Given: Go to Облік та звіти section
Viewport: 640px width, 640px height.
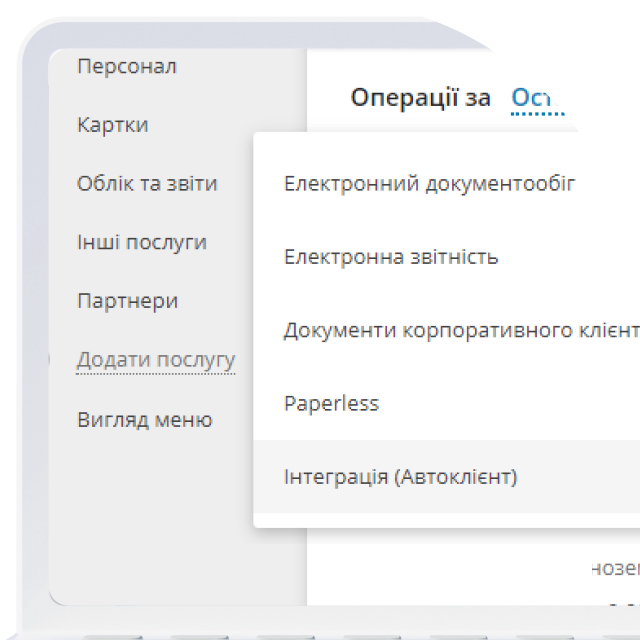Looking at the screenshot, I should coord(147,183).
